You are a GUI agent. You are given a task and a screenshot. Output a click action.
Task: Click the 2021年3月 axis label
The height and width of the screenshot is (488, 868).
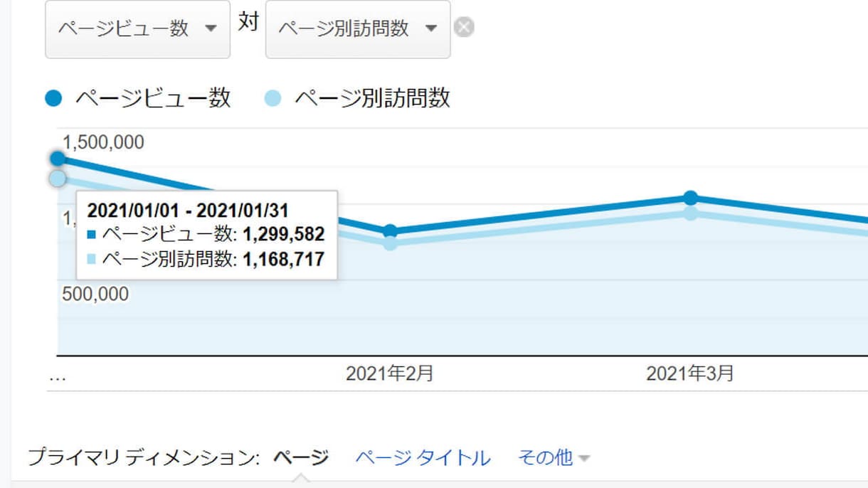[690, 373]
